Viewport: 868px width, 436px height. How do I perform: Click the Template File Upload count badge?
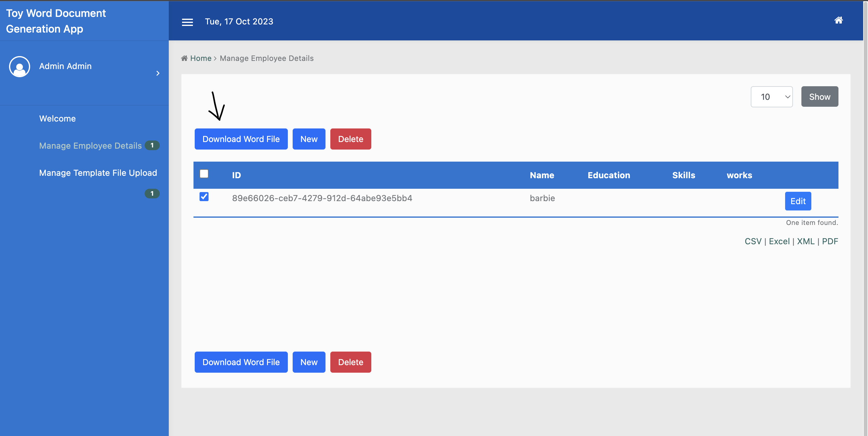tap(152, 194)
